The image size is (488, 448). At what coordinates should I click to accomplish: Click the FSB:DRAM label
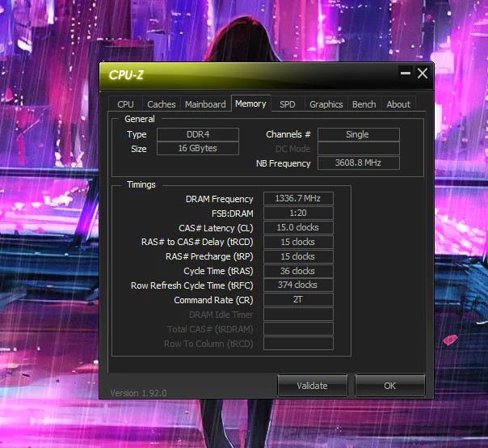[x=233, y=213]
